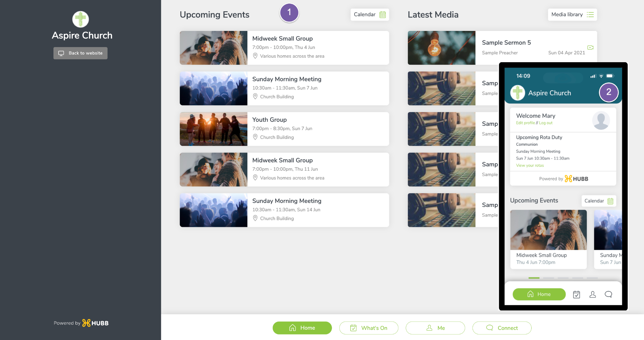
Task: Open the desktop Calendar button
Action: [370, 15]
